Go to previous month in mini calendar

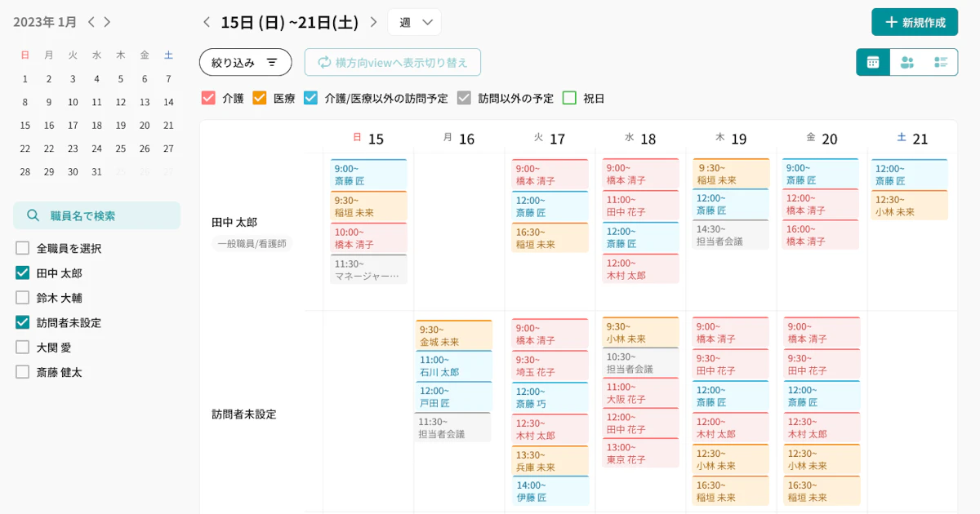point(91,22)
